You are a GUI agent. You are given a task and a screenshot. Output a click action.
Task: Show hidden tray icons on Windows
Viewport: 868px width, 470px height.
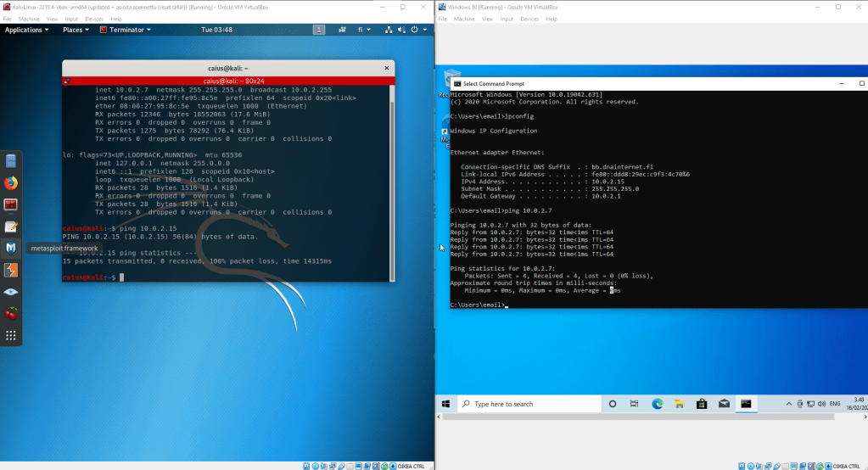tap(790, 405)
